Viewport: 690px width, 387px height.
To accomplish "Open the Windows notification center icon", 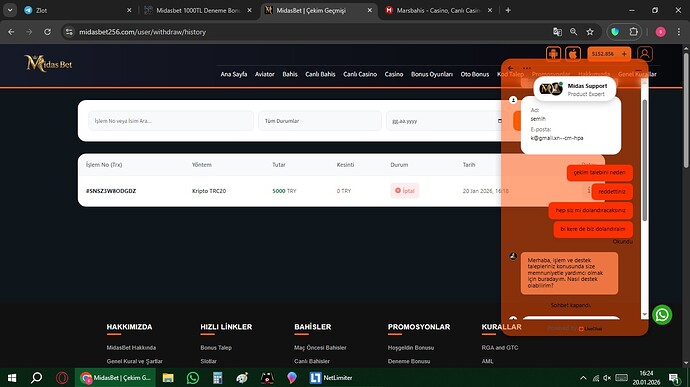I will point(674,378).
